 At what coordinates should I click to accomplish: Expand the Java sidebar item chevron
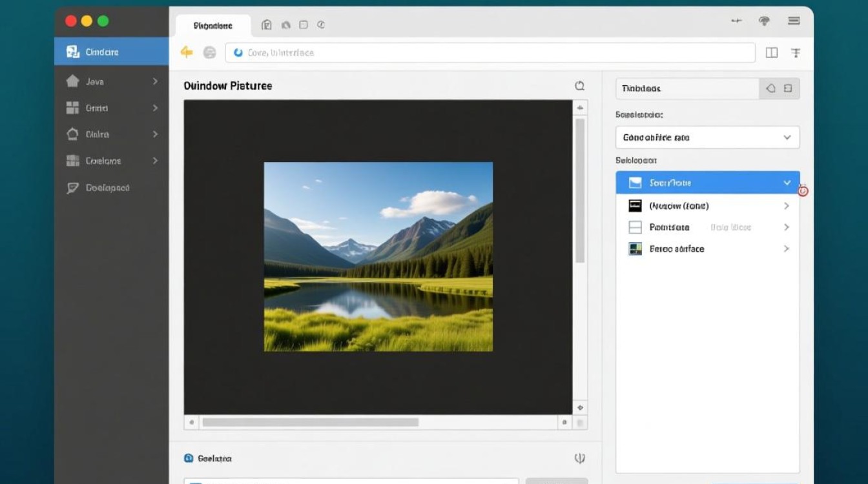[x=155, y=81]
